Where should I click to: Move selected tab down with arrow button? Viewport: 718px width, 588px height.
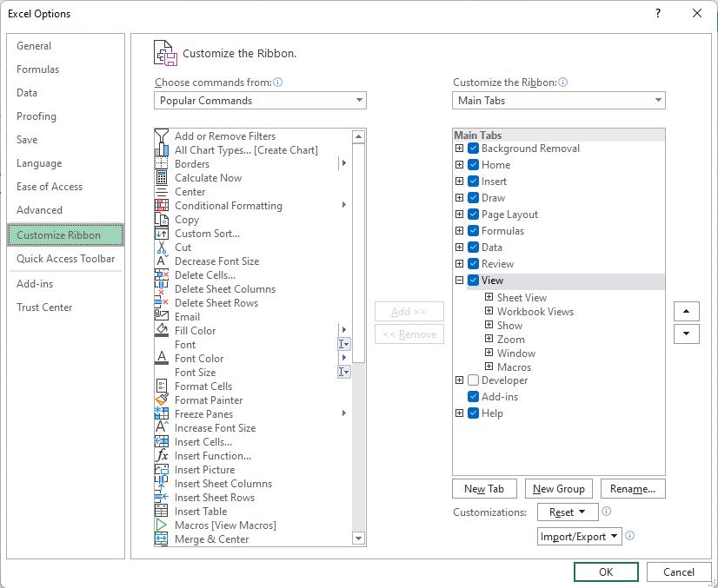click(x=687, y=334)
